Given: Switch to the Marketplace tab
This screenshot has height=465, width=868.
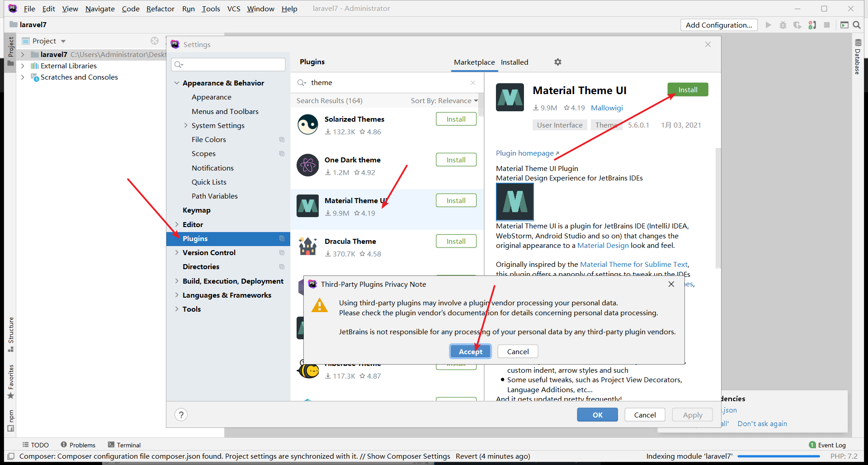Looking at the screenshot, I should pyautogui.click(x=474, y=62).
